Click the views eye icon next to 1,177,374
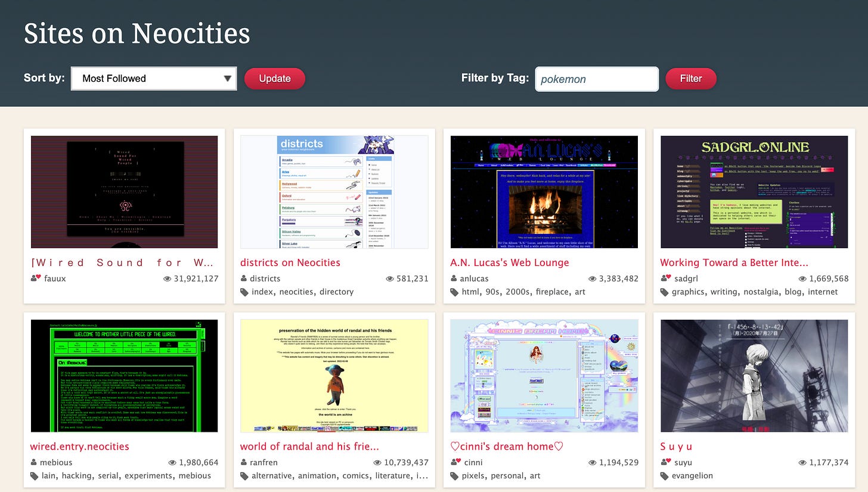The width and height of the screenshot is (868, 492). (x=802, y=462)
